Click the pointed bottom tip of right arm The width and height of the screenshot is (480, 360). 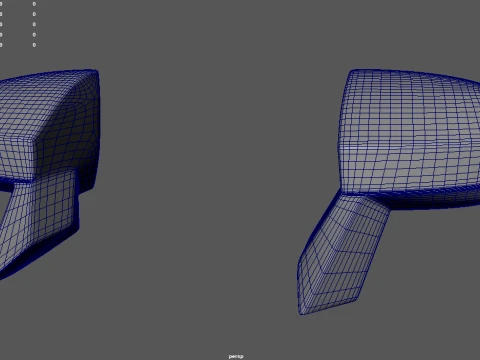[x=302, y=312]
